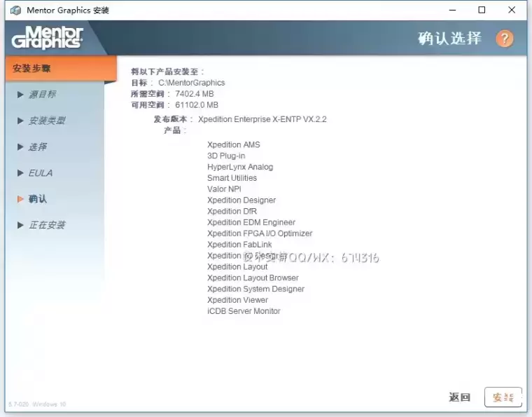Click the 确认选择 page title
This screenshot has width=532, height=417.
click(449, 38)
